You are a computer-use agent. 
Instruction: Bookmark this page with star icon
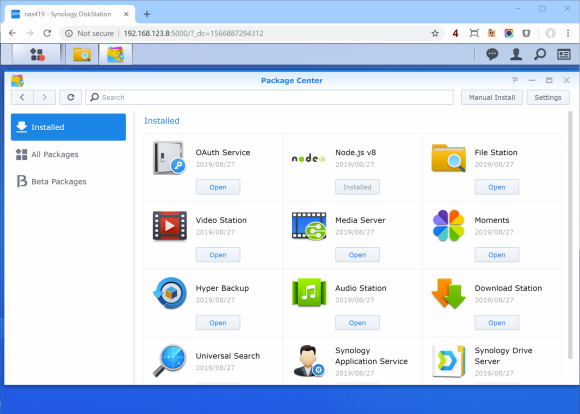tap(435, 33)
